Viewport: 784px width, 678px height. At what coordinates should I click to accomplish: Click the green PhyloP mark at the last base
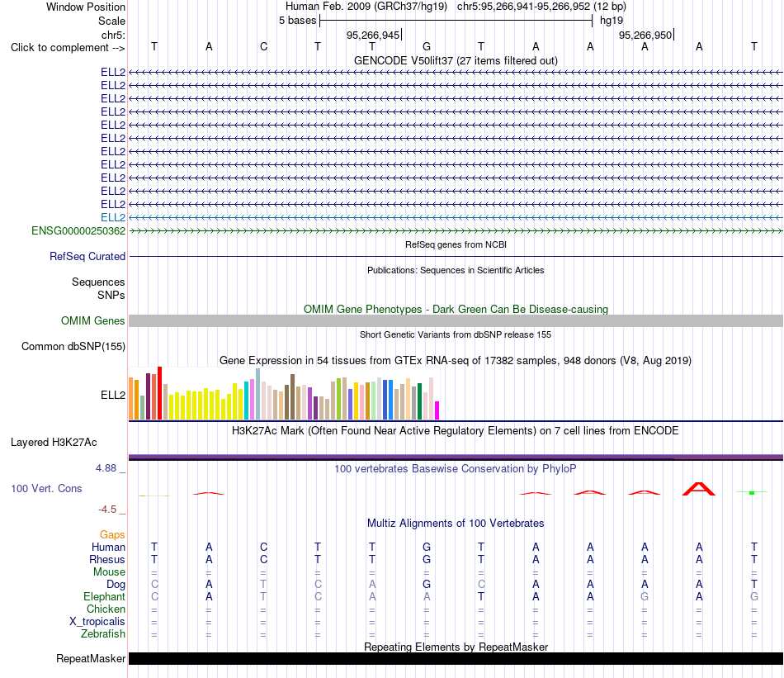tap(752, 493)
